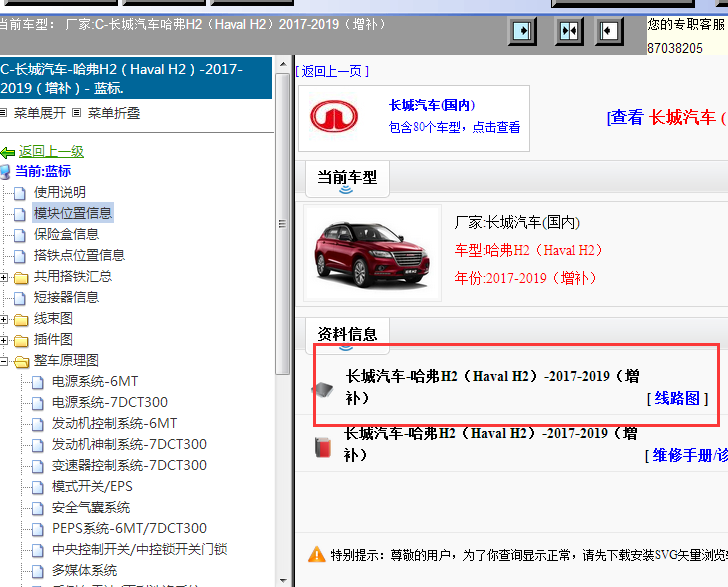Click the 当前:蓝标 node icon
Image resolution: width=728 pixels, height=587 pixels.
tap(5, 172)
